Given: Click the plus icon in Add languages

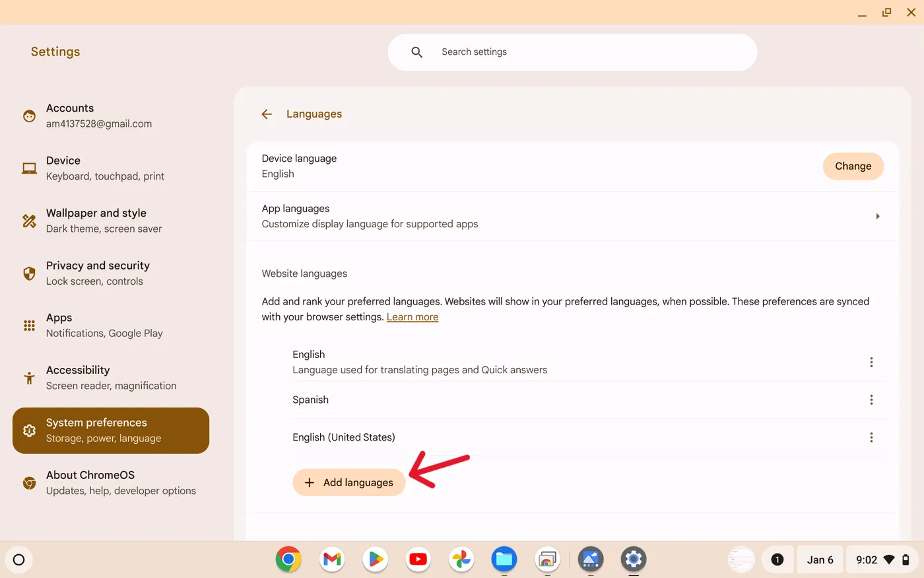Looking at the screenshot, I should click(309, 483).
